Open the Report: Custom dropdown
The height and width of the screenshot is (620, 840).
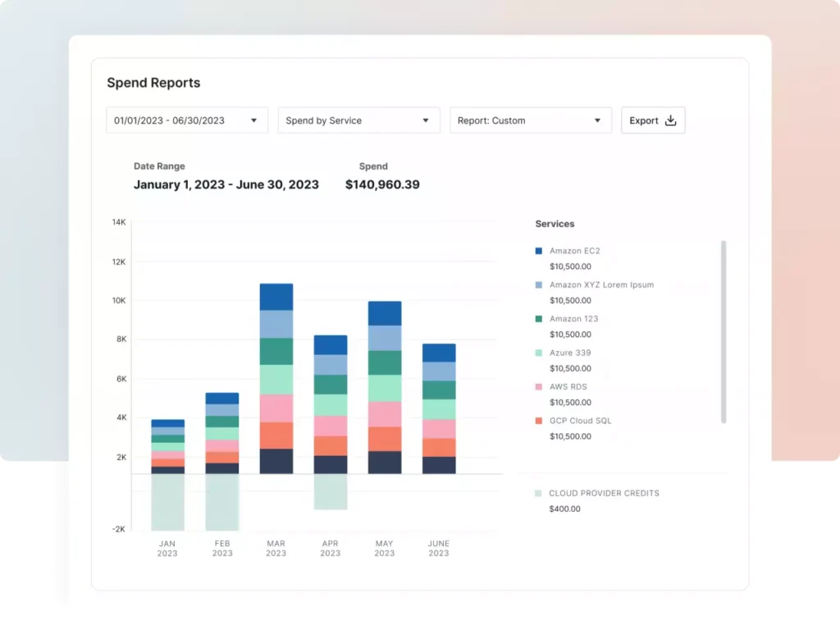click(530, 120)
